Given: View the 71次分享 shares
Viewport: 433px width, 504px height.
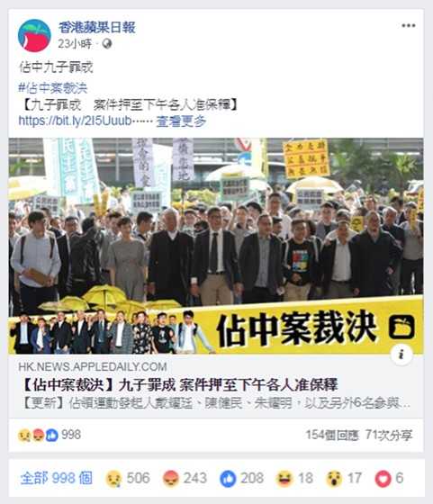Looking at the screenshot, I should [389, 436].
